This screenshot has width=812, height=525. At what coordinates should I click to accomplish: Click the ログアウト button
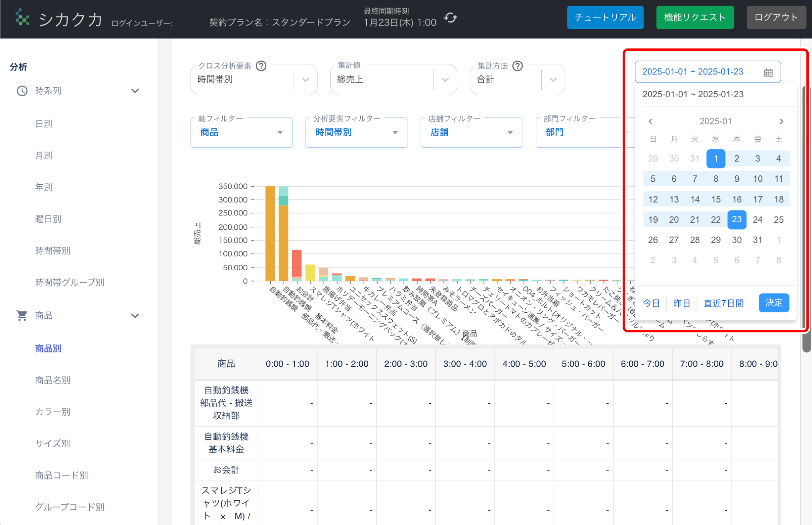[x=776, y=18]
